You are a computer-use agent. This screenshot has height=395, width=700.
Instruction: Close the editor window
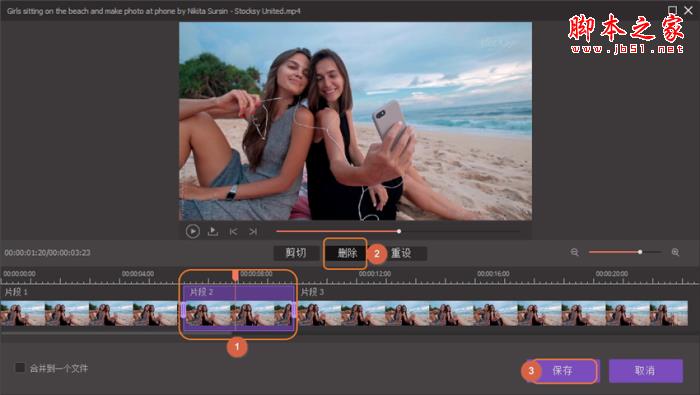click(688, 10)
